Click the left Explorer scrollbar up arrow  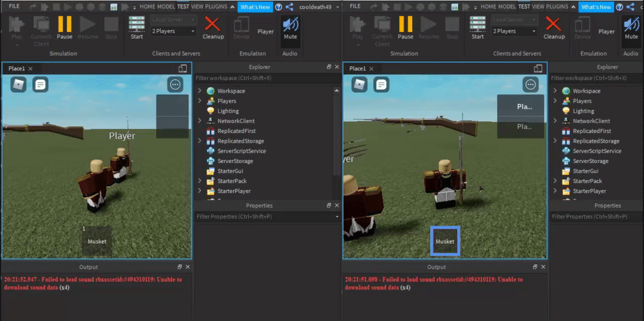pyautogui.click(x=337, y=90)
